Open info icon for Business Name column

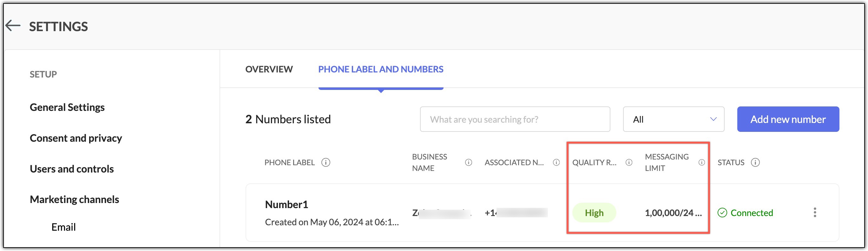tap(468, 163)
